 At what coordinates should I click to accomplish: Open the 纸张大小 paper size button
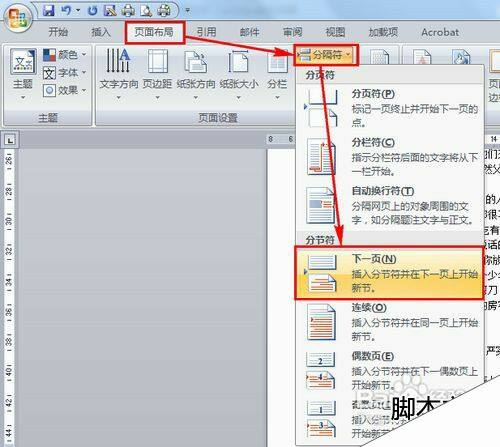[x=239, y=74]
